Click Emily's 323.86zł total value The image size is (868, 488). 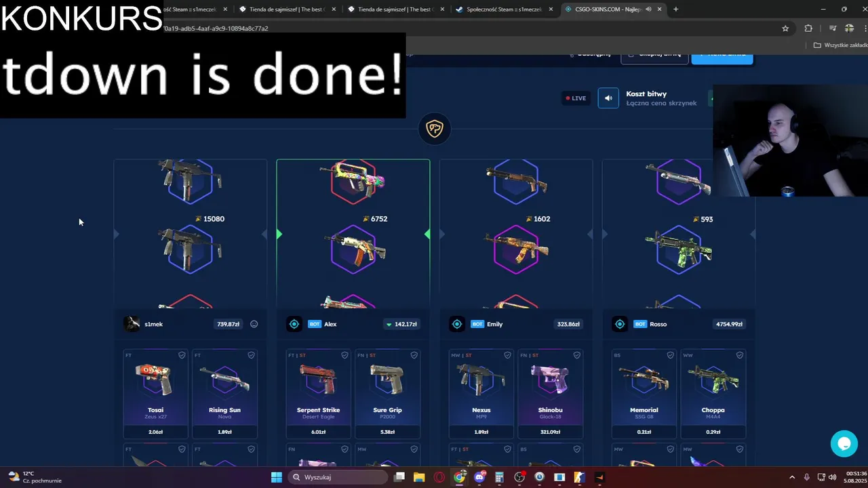coord(568,324)
